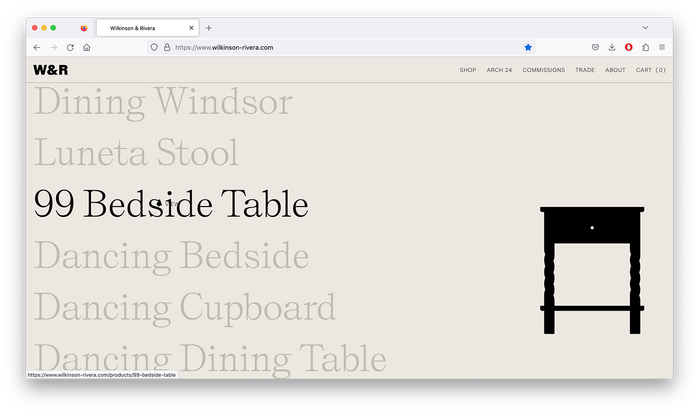Screen dimensions: 699x413
Task: Open a new tab with plus button
Action: [x=209, y=28]
